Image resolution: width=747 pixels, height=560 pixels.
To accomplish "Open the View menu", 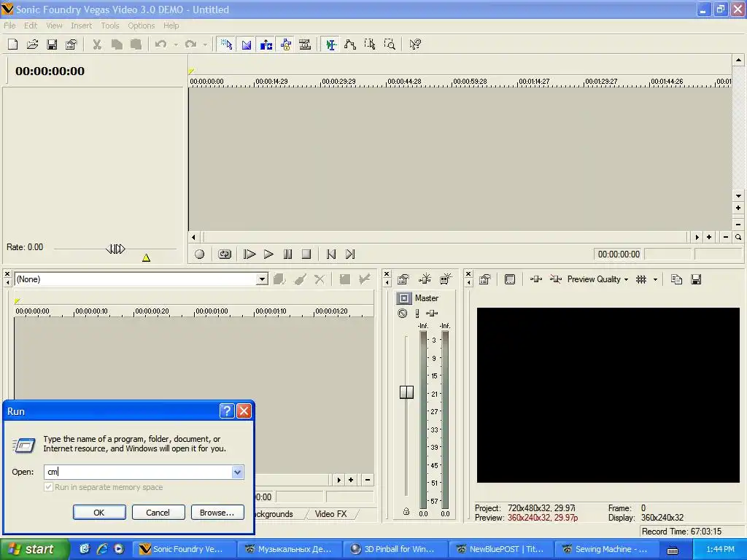I will pyautogui.click(x=54, y=26).
